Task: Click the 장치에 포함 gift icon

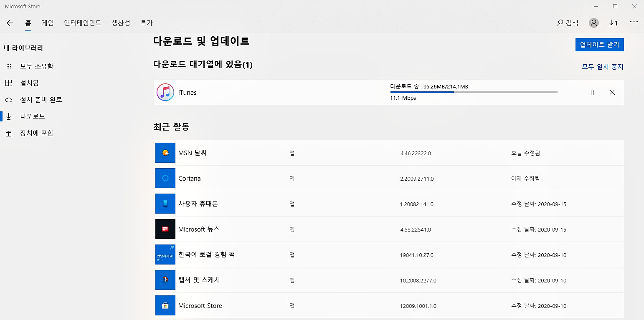Action: coord(9,134)
